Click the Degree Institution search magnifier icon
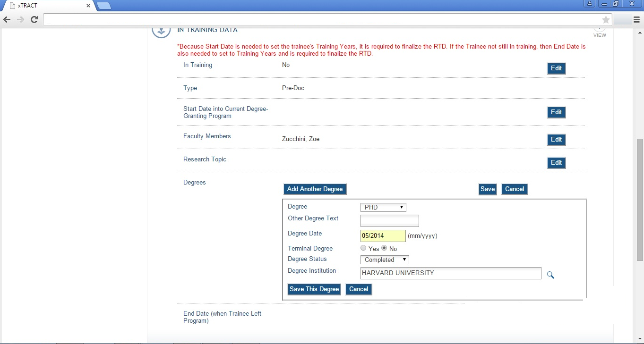The width and height of the screenshot is (644, 344). [x=550, y=275]
